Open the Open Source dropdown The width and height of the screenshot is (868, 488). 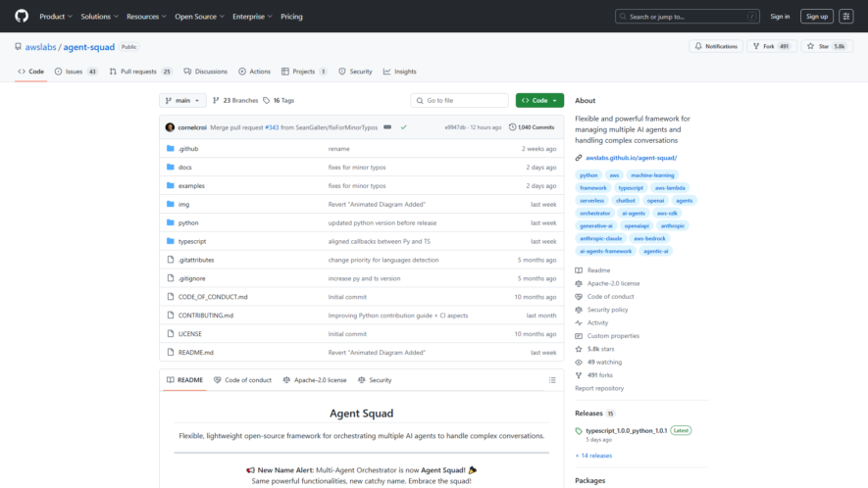200,17
